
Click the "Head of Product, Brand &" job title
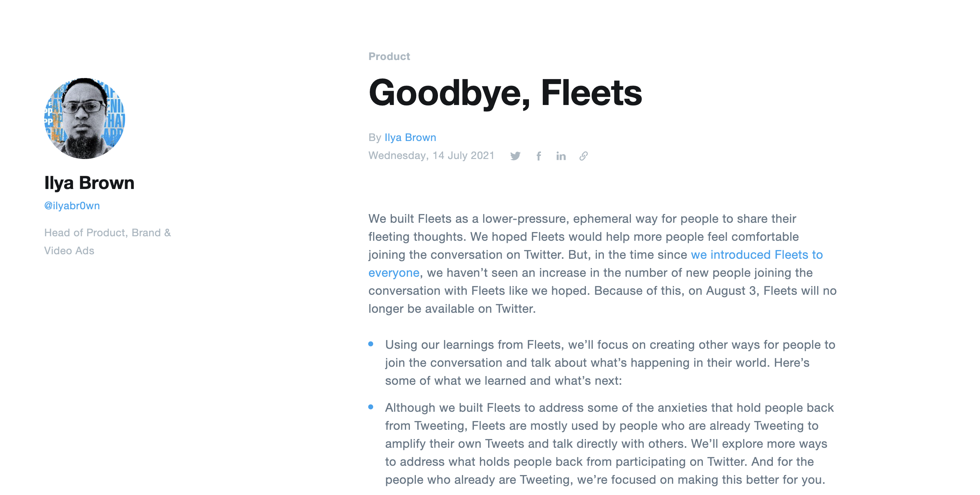click(x=107, y=232)
